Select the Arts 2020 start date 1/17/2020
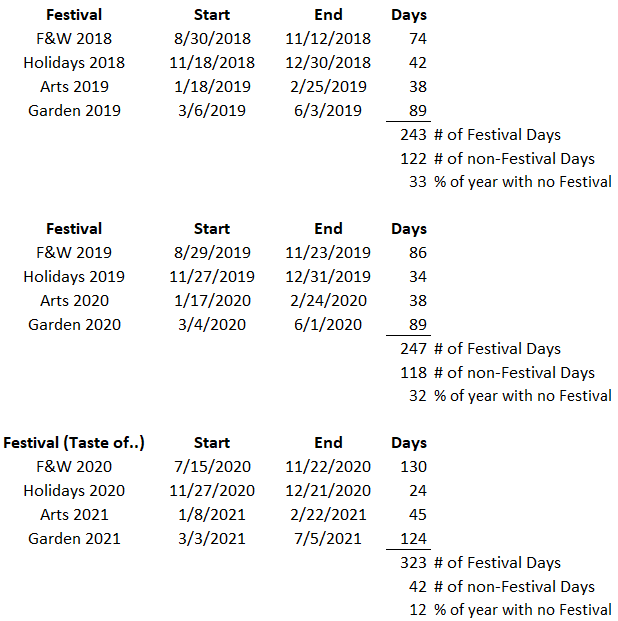Screen dimensions: 618x621 [212, 301]
